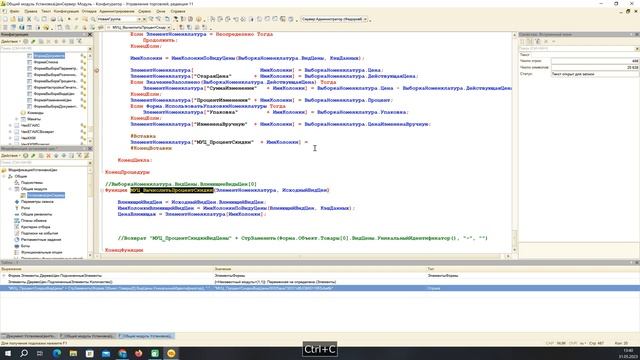Click the edit pencil icon in Конфигурация panel toolbar
Image resolution: width=640 pixels, height=360 pixels.
click(33, 41)
